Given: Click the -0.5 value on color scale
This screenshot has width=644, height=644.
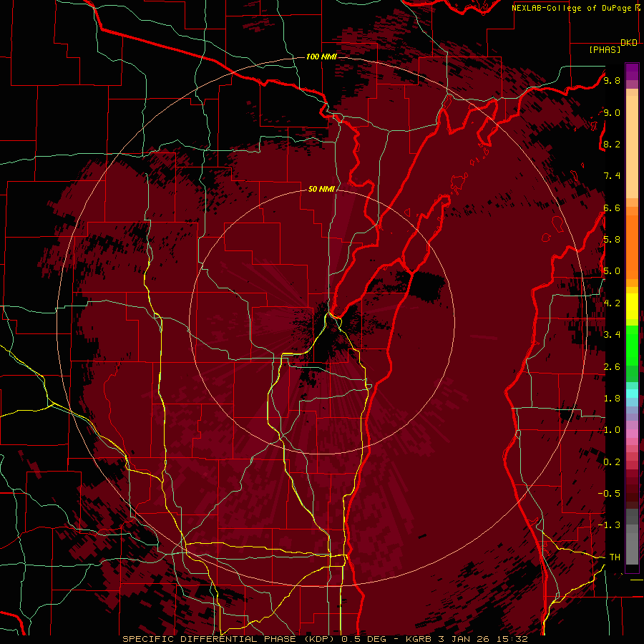Looking at the screenshot, I should [609, 493].
